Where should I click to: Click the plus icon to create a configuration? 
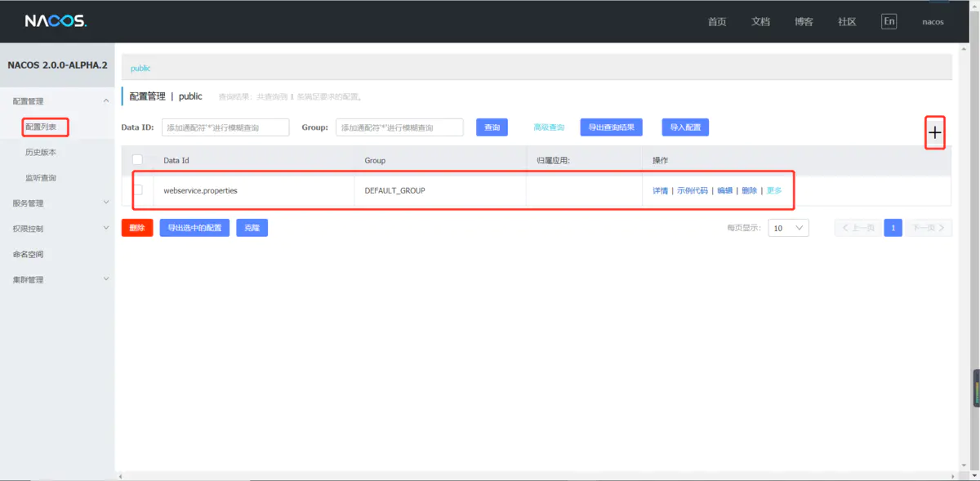click(x=935, y=132)
